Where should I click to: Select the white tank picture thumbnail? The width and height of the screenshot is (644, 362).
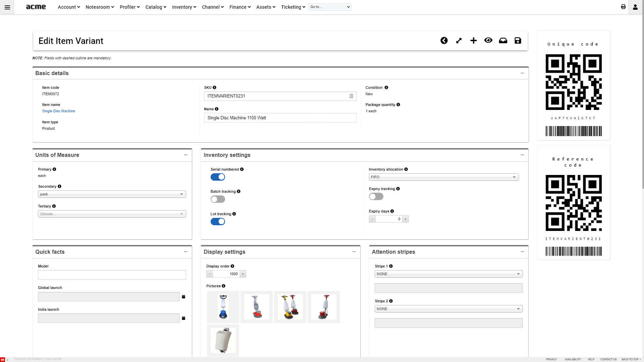click(x=223, y=341)
